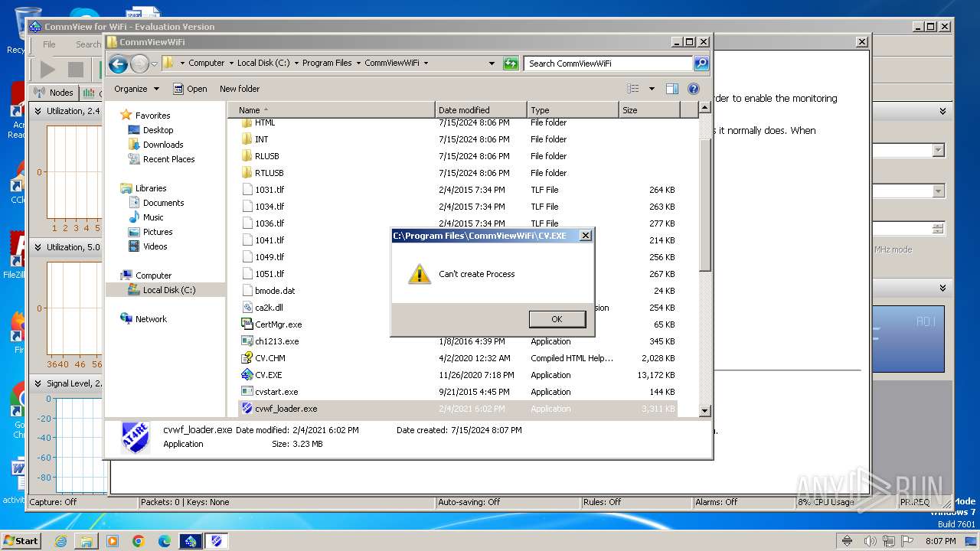Stop capture with the CommView stop button
The height and width of the screenshot is (551, 980).
click(75, 70)
